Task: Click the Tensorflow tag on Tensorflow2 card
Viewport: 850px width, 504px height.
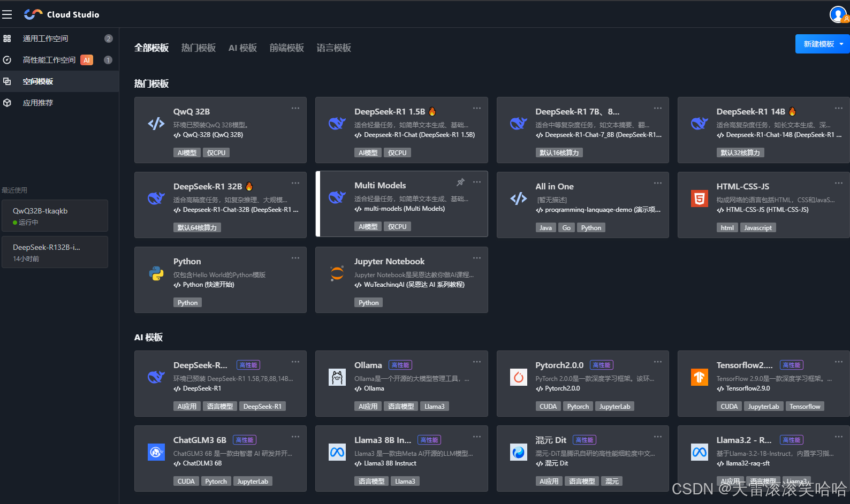Action: tap(805, 407)
